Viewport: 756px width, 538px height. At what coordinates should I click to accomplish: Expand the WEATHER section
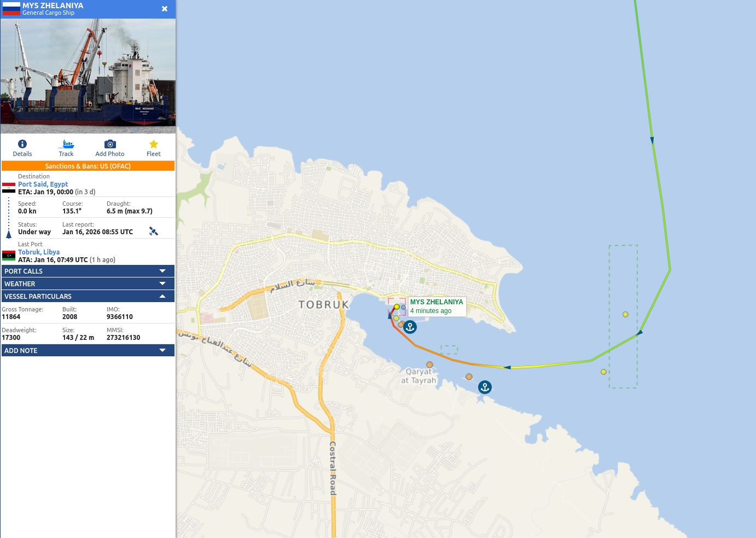tap(88, 284)
